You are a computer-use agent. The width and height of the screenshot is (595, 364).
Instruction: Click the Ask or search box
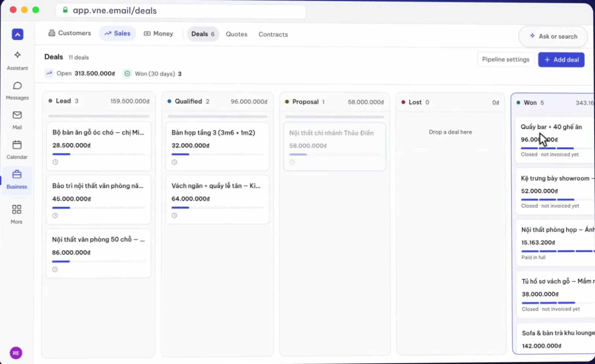553,36
